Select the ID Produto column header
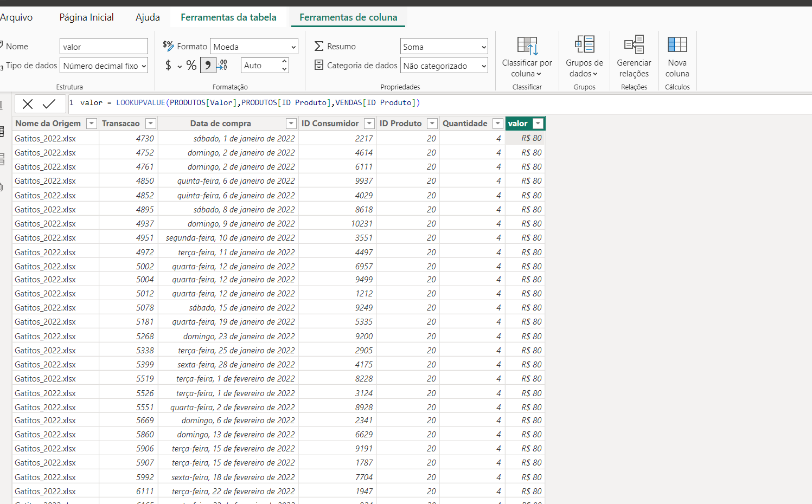Image resolution: width=812 pixels, height=504 pixels. point(400,124)
